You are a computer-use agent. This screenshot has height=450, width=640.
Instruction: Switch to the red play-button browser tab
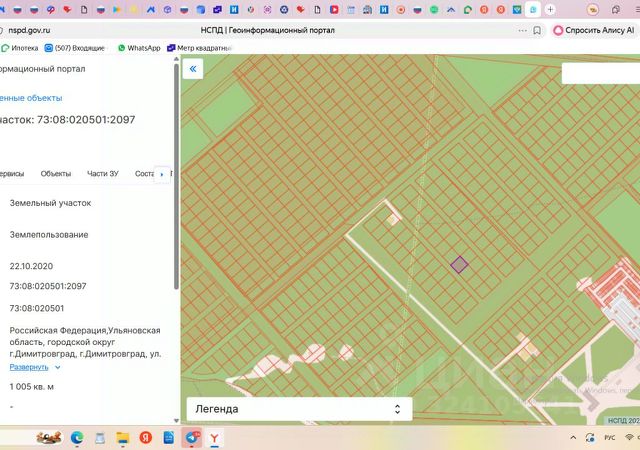click(334, 9)
